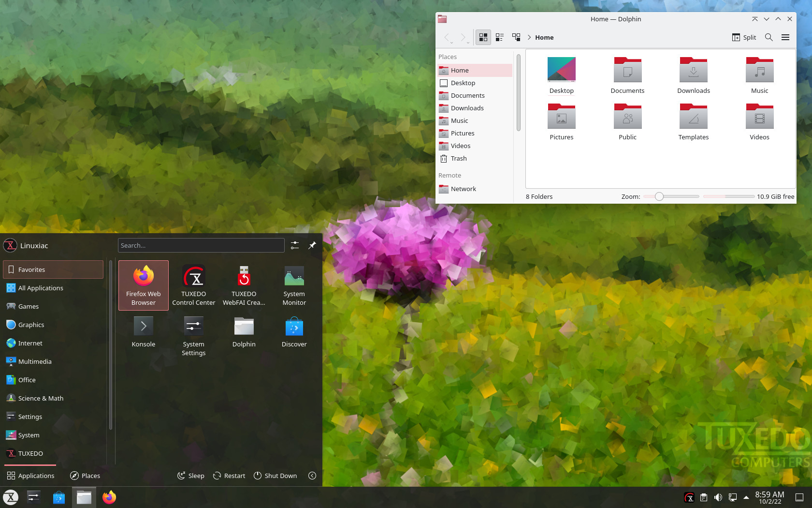Switch Dolphin to Details view mode
The width and height of the screenshot is (812, 508).
[x=516, y=37]
